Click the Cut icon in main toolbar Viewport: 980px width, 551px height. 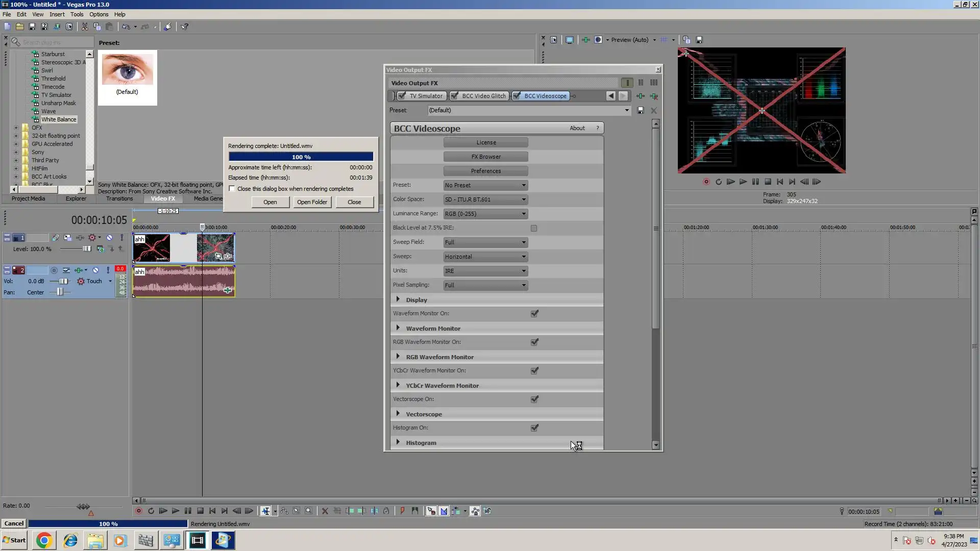pos(85,27)
